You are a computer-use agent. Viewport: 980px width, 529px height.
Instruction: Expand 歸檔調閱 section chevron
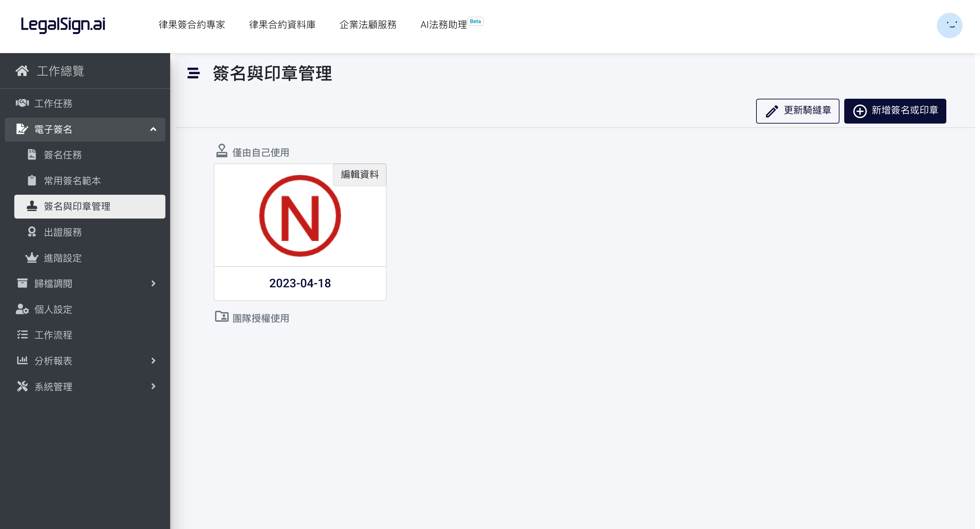point(153,284)
